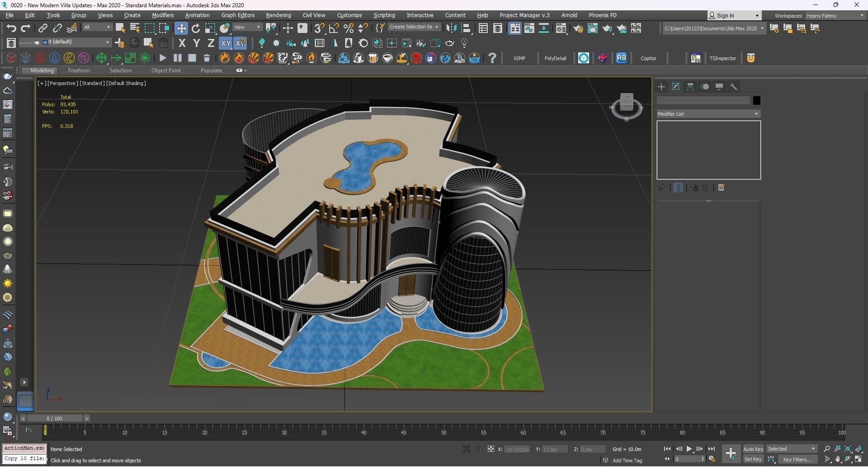Viewport: 868px width, 470px height.
Task: Open the Utilities wrench panel tab
Action: [x=734, y=87]
